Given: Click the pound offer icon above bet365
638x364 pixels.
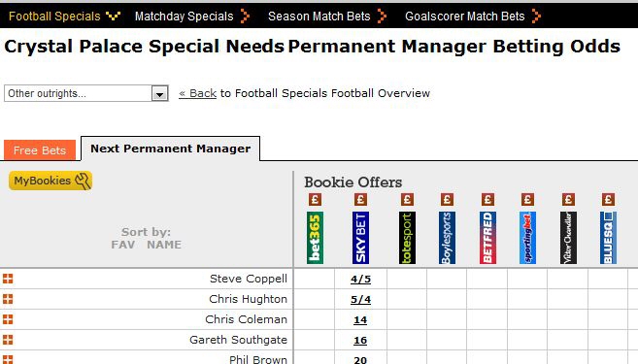Looking at the screenshot, I should 315,199.
